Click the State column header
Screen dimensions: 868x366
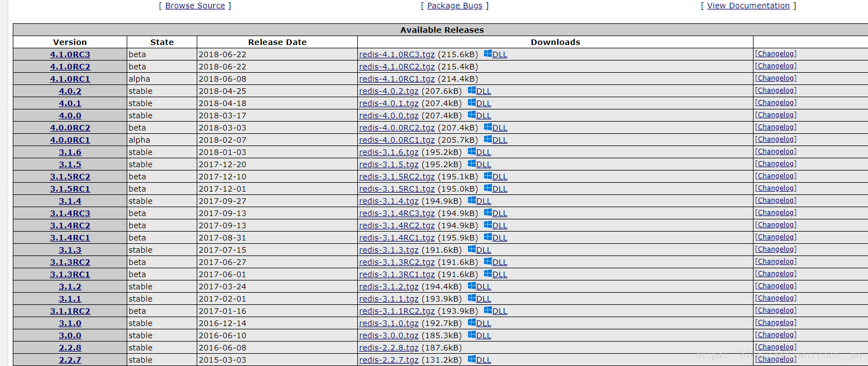pos(162,42)
